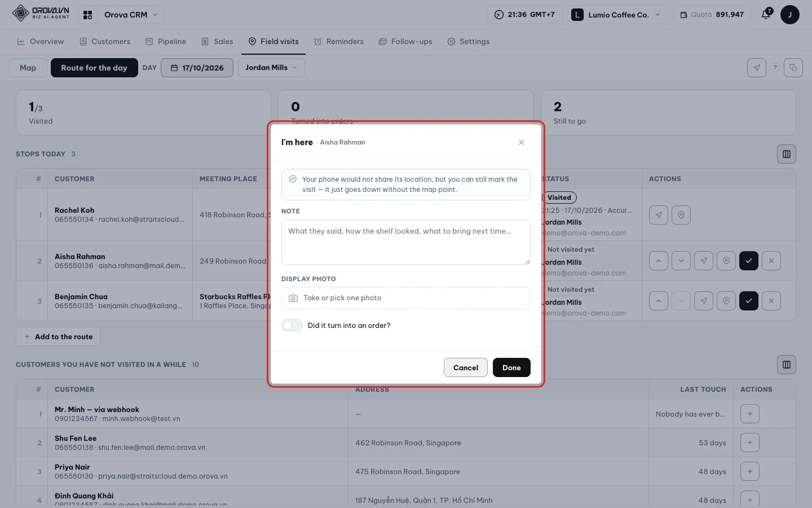This screenshot has width=812, height=508.
Task: Open the Pipeline tab
Action: click(166, 42)
